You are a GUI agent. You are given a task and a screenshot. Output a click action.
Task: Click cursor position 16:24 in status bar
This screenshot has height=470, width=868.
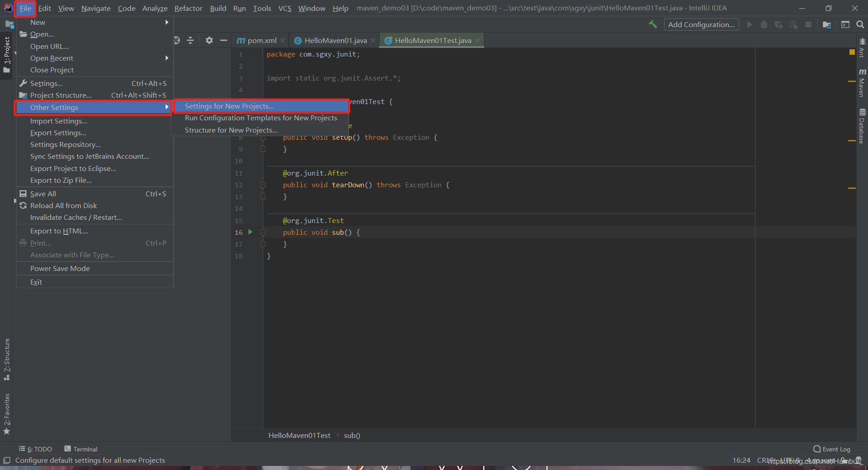click(741, 461)
